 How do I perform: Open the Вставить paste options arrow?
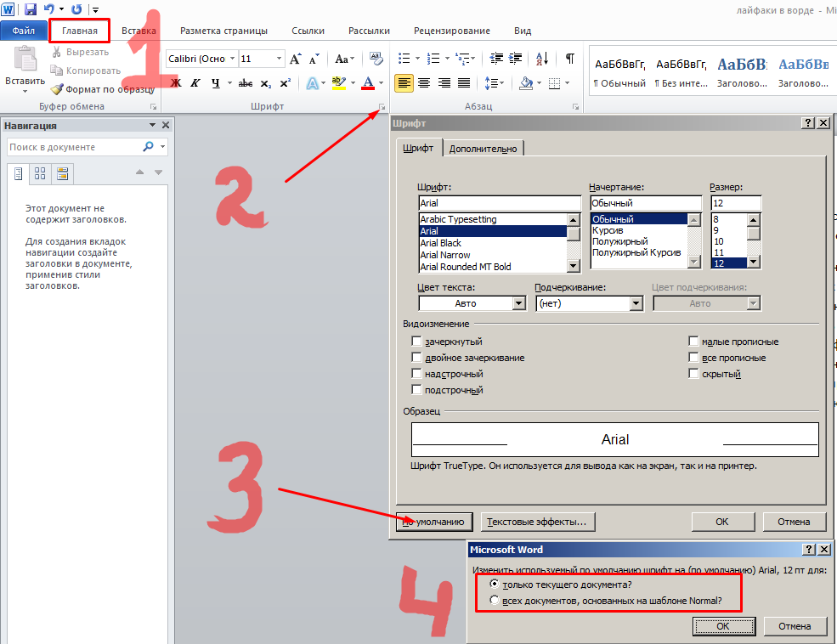tap(25, 91)
